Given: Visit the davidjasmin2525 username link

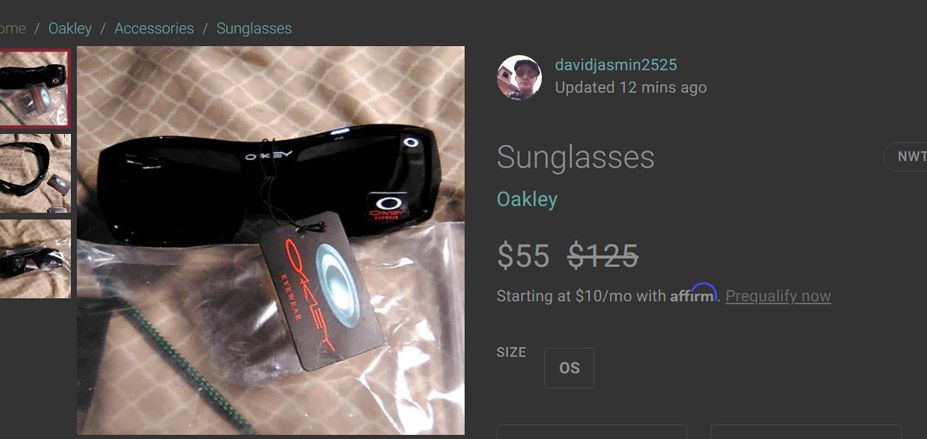Looking at the screenshot, I should tap(615, 65).
